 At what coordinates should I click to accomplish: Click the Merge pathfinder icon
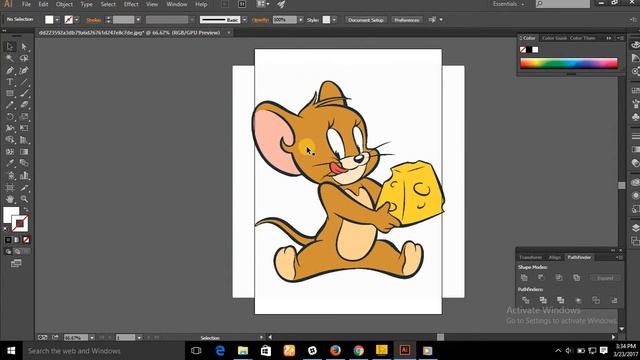561,300
